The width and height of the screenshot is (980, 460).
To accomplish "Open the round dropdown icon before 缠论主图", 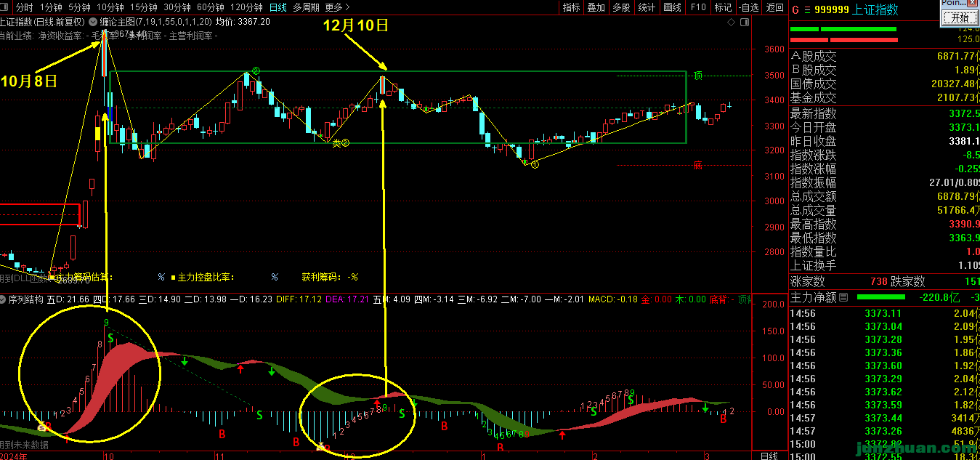I will pos(93,22).
